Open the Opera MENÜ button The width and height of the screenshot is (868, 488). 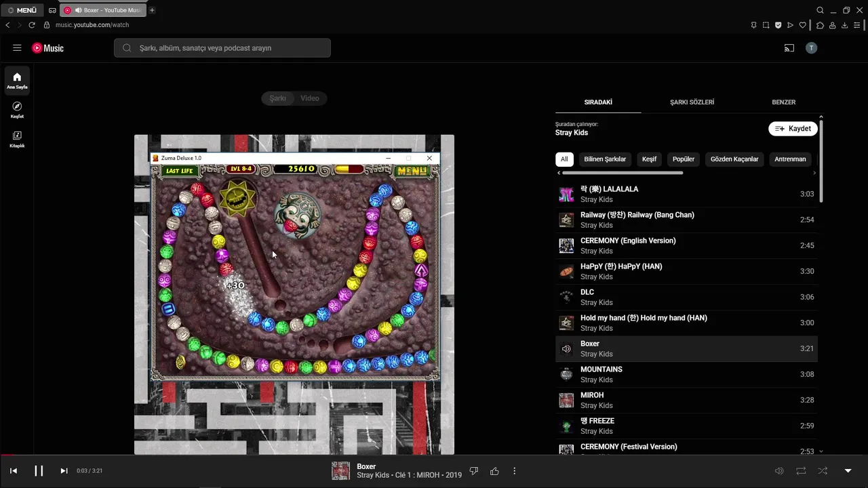point(22,10)
